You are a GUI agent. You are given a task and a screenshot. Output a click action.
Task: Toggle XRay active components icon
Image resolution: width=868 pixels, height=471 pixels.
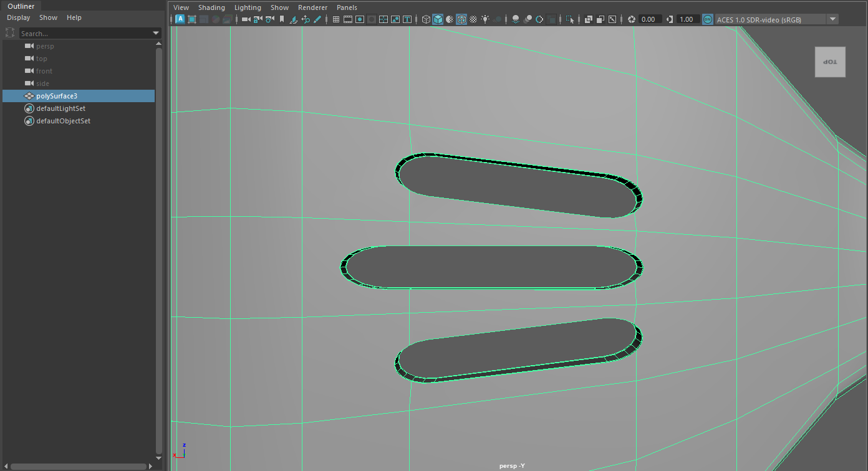pos(600,19)
